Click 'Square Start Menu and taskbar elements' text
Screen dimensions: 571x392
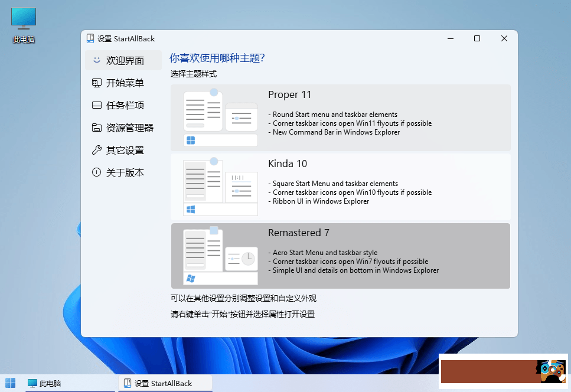pos(335,184)
